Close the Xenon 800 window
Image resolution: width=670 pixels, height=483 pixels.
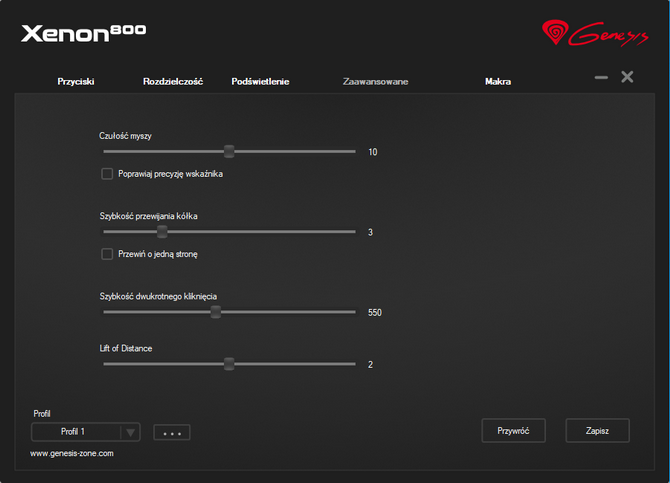(627, 77)
